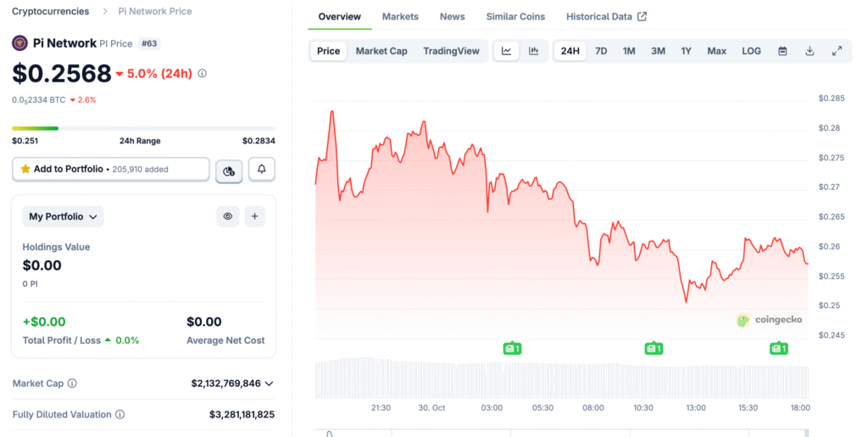Open the My Portfolio dropdown
The height and width of the screenshot is (437, 868).
pos(63,216)
